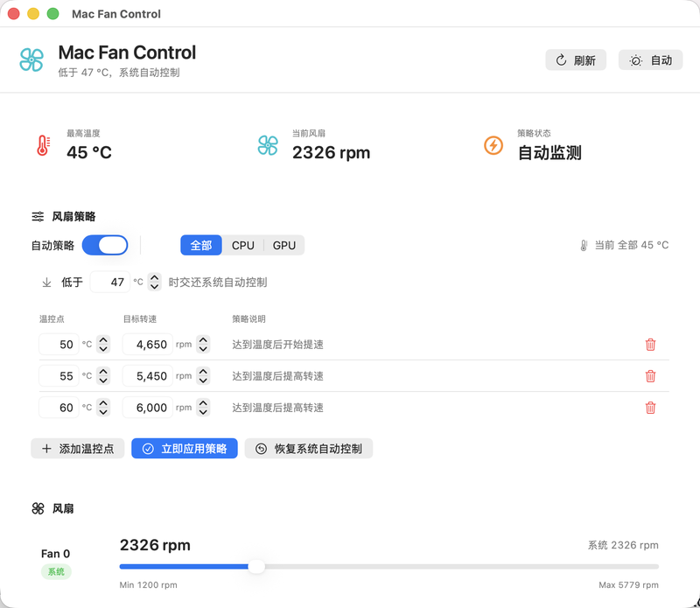This screenshot has width=700, height=608.
Task: Delete the 50 °C control point row
Action: point(650,345)
